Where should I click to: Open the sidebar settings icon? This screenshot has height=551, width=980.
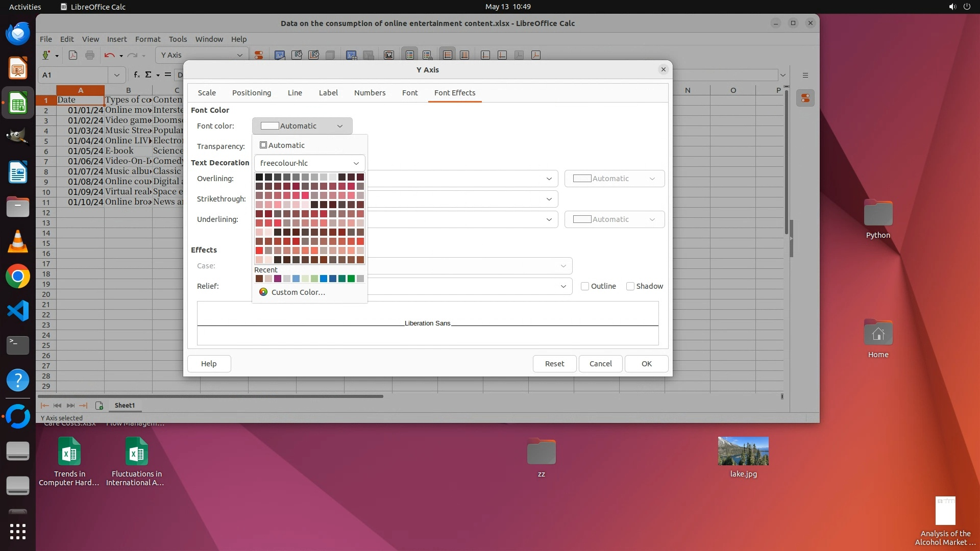pyautogui.click(x=805, y=75)
